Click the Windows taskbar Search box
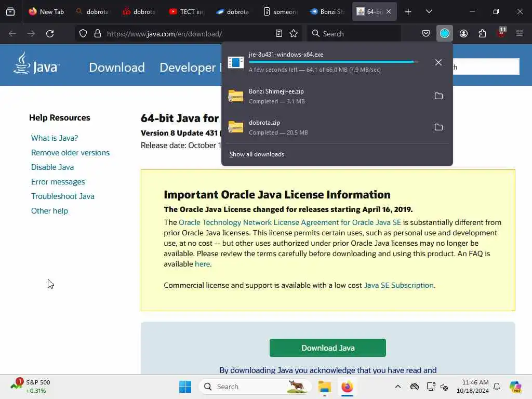 tap(256, 387)
